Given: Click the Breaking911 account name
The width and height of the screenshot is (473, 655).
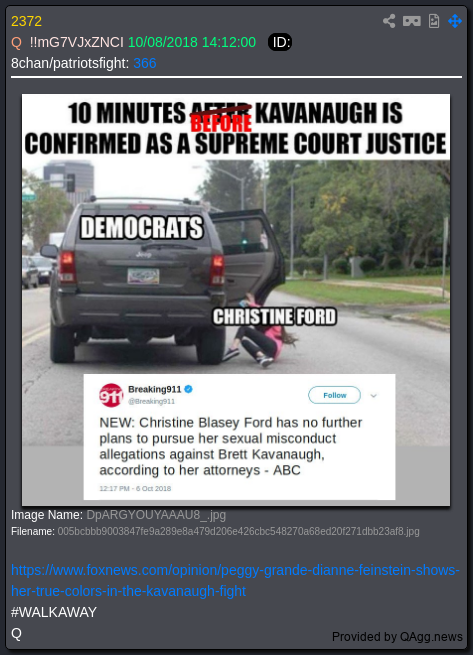Looking at the screenshot, I should 155,389.
